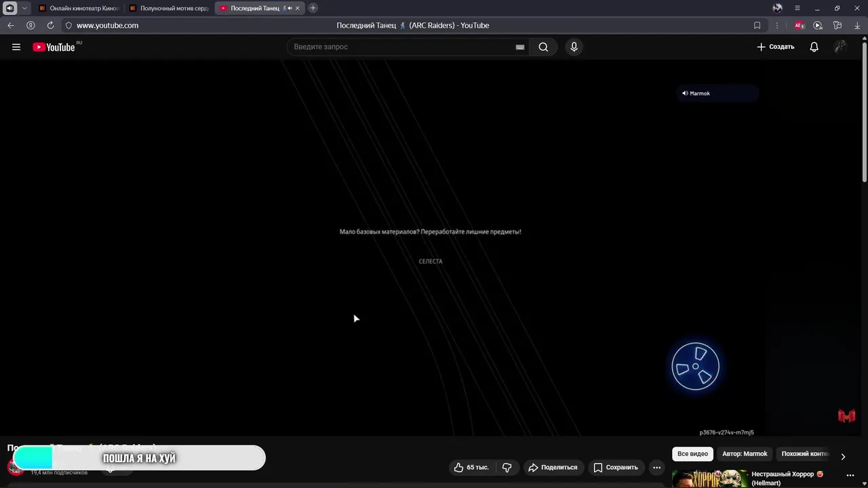Filter by Автор: Marmok chip

pos(745,454)
